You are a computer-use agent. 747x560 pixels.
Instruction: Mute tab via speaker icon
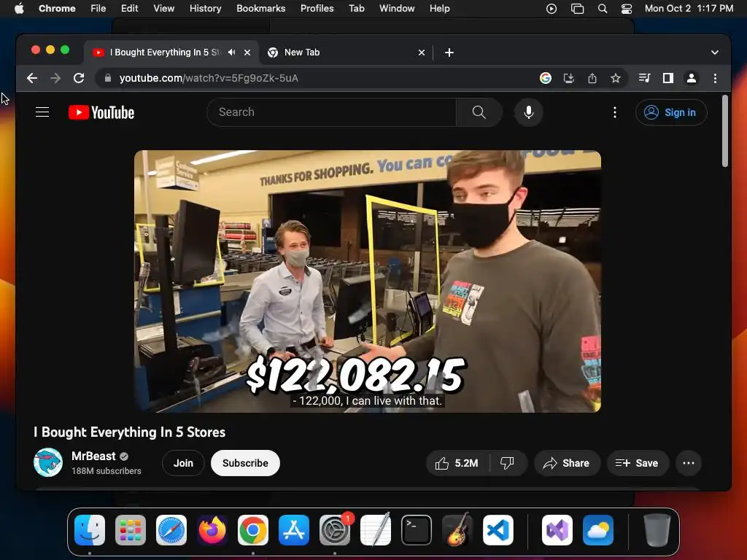click(231, 52)
